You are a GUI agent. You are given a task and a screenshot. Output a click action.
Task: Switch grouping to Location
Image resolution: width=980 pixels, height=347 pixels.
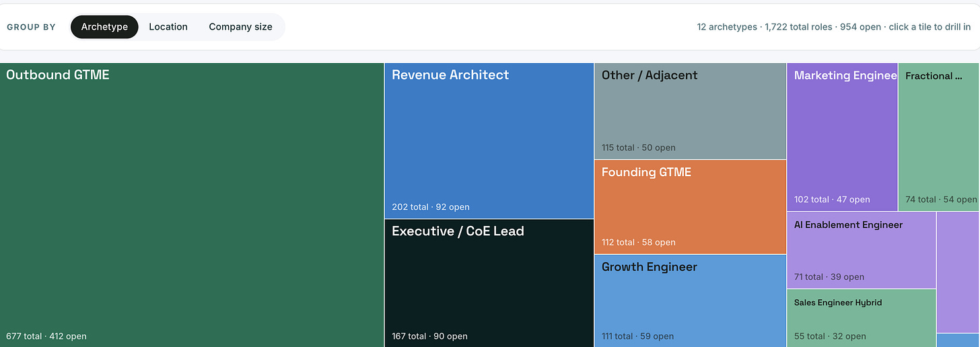pyautogui.click(x=168, y=27)
